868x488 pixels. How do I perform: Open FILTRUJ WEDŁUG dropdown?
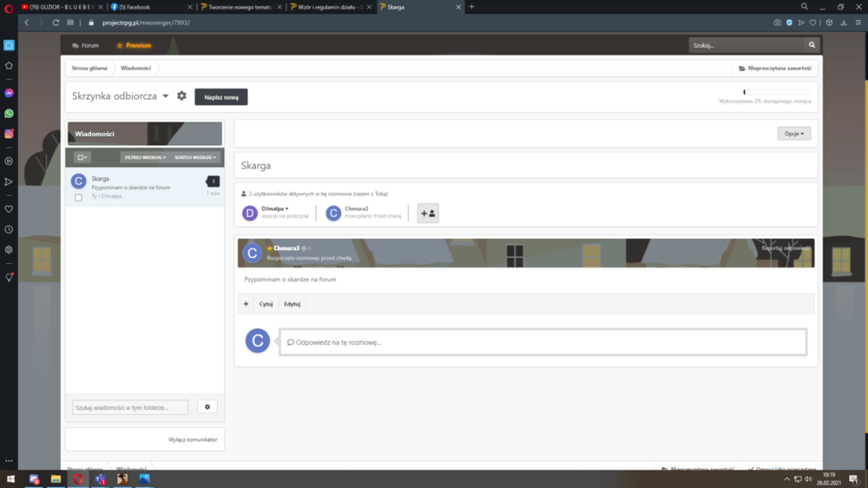145,157
